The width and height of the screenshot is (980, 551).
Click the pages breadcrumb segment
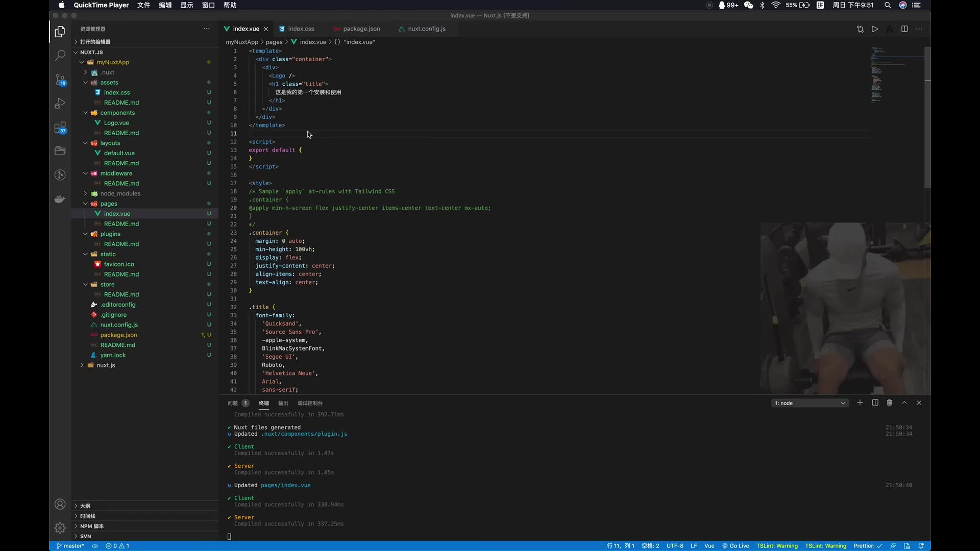274,42
